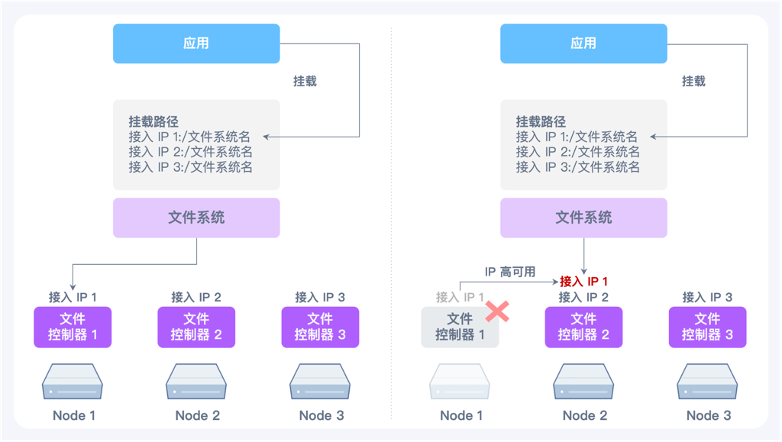Select the grayed-out 文件控制器 1 box
782x442 pixels.
pos(460,327)
